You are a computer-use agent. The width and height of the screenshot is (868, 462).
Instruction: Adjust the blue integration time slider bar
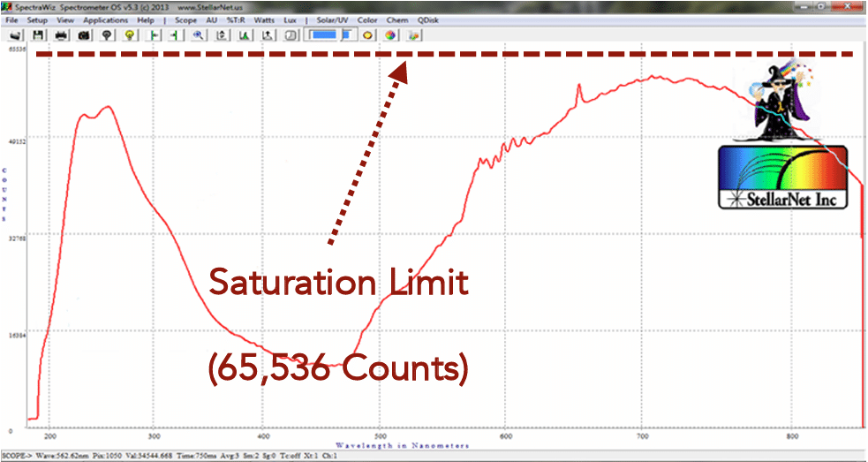tap(322, 35)
